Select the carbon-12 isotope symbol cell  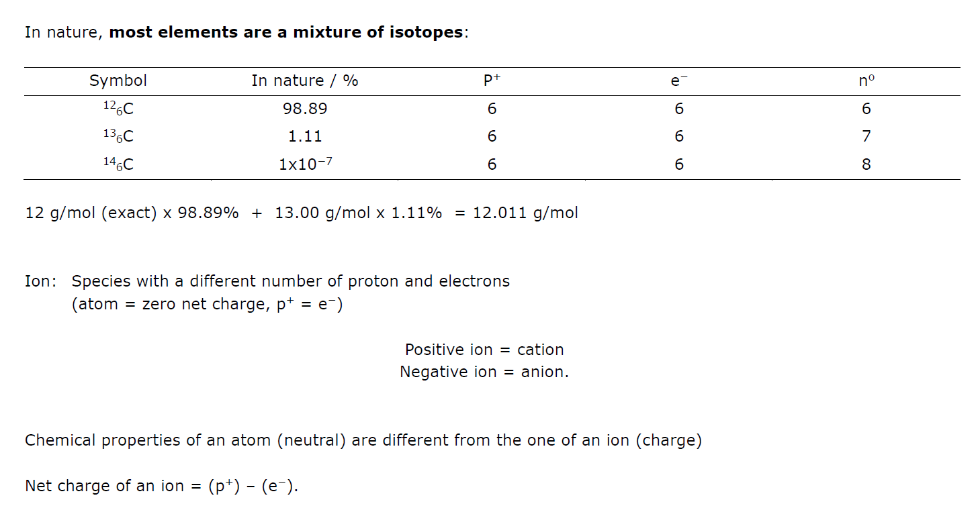(x=118, y=109)
